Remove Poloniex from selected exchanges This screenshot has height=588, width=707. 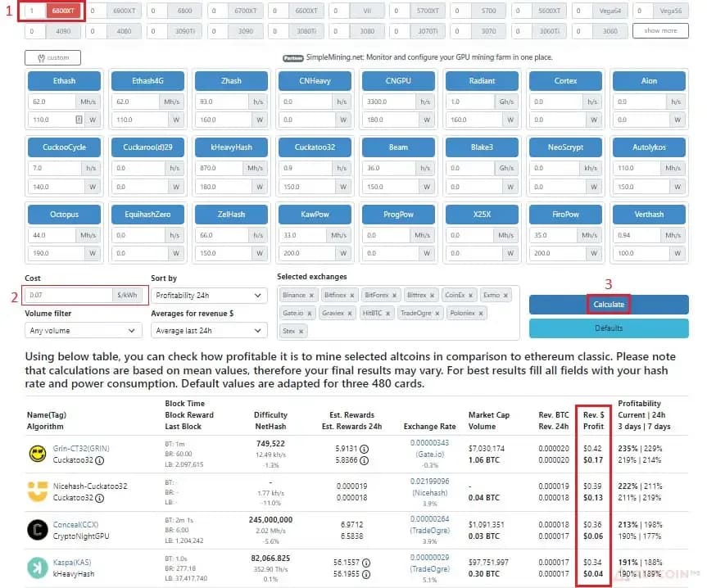click(x=481, y=313)
